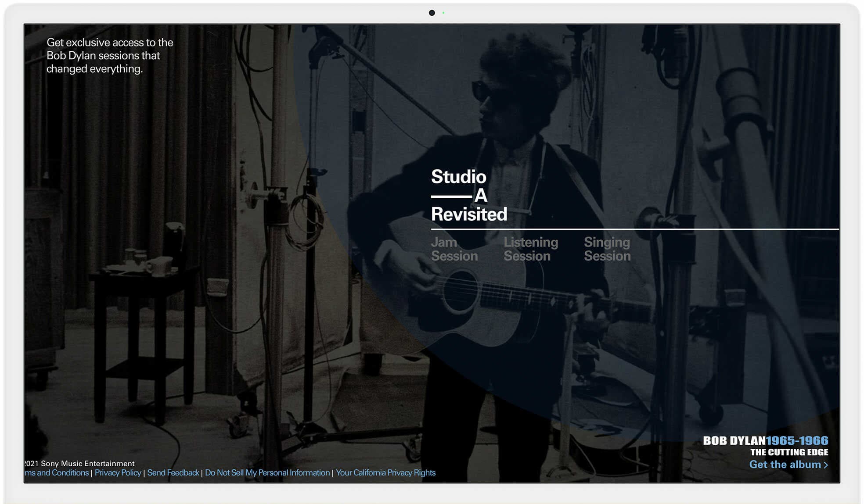Open the Jam Session option
This screenshot has height=504, width=864.
(x=454, y=249)
